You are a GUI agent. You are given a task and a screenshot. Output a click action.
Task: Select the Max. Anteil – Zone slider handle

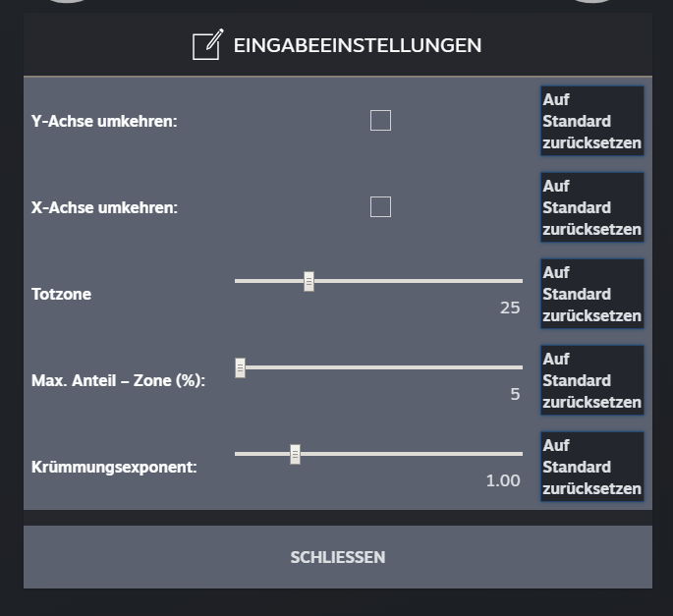tap(240, 368)
